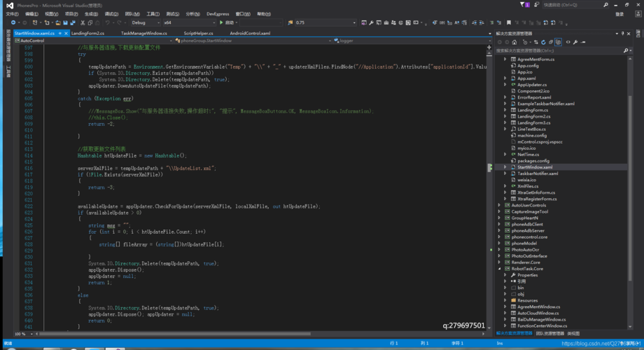Click the Refresh icon in Solution Explorer
The width and height of the screenshot is (644, 350).
(543, 42)
